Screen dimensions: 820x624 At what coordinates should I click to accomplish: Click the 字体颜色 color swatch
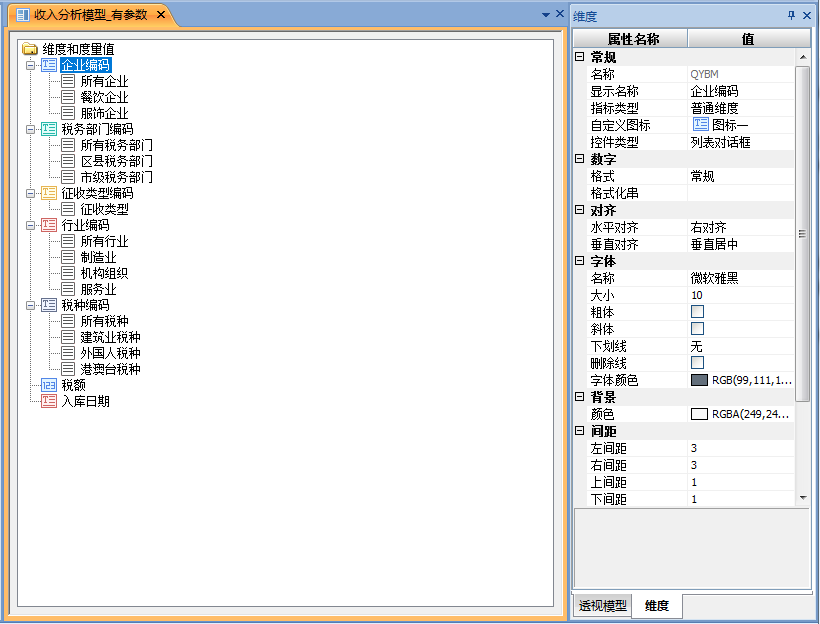pos(699,380)
